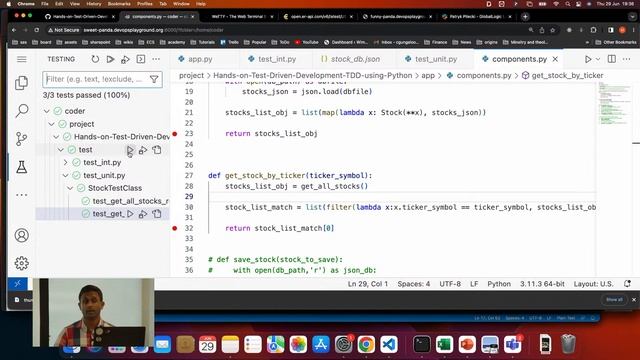Viewport: 640px width, 360px height.
Task: Split the editor right
Action: click(611, 59)
